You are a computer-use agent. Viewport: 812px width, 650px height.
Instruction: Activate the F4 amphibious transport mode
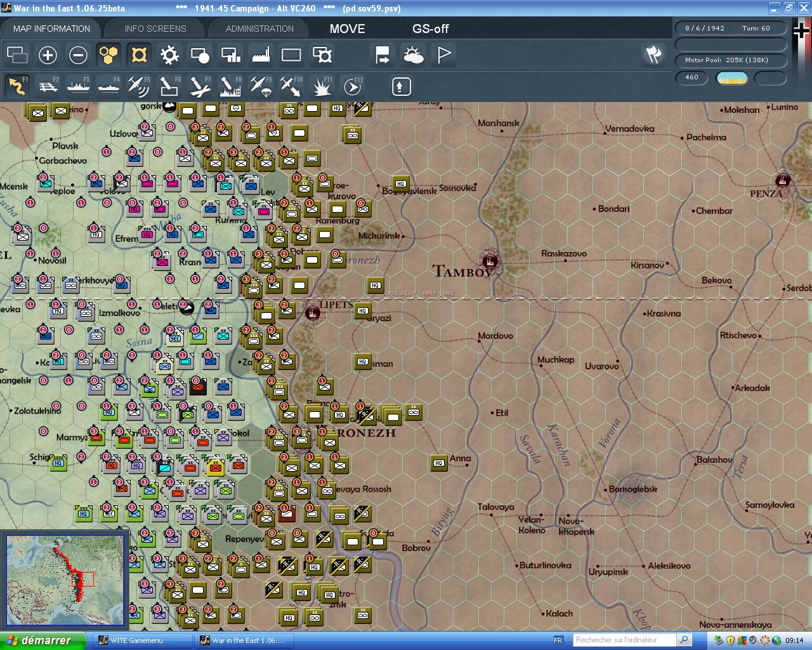(108, 86)
